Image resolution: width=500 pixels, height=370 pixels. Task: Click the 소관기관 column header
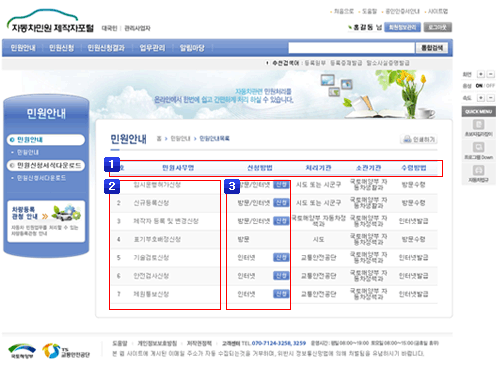pos(368,168)
